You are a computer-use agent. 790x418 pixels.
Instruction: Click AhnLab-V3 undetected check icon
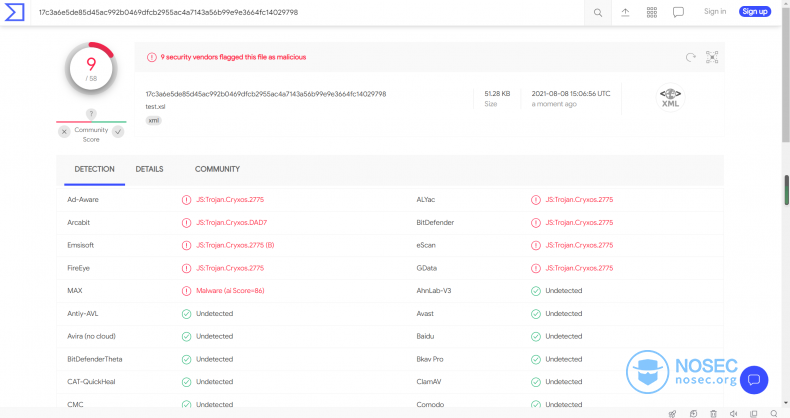pos(536,291)
